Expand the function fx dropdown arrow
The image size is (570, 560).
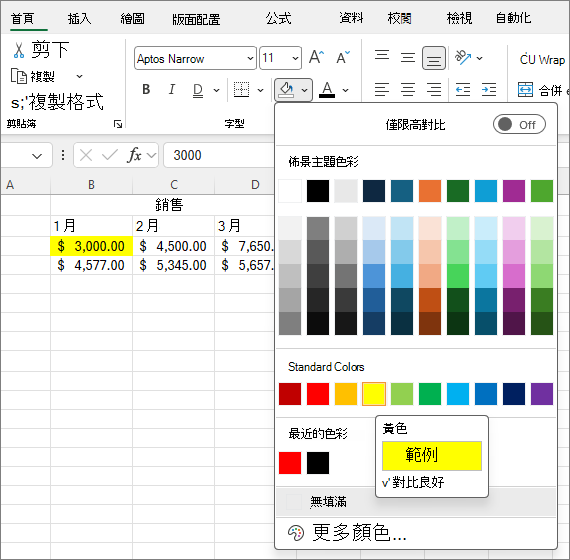click(151, 156)
